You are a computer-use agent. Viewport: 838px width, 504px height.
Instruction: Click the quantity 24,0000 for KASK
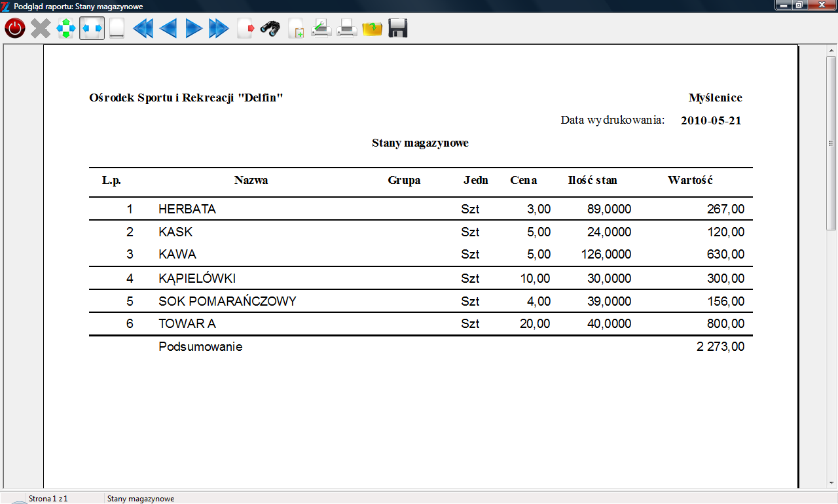coord(610,232)
